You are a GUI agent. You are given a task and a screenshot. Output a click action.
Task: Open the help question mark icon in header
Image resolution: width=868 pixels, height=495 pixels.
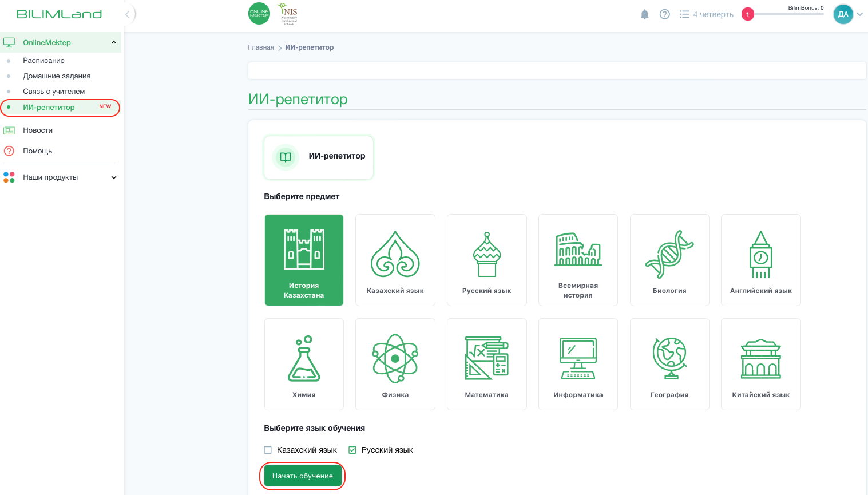(x=664, y=14)
